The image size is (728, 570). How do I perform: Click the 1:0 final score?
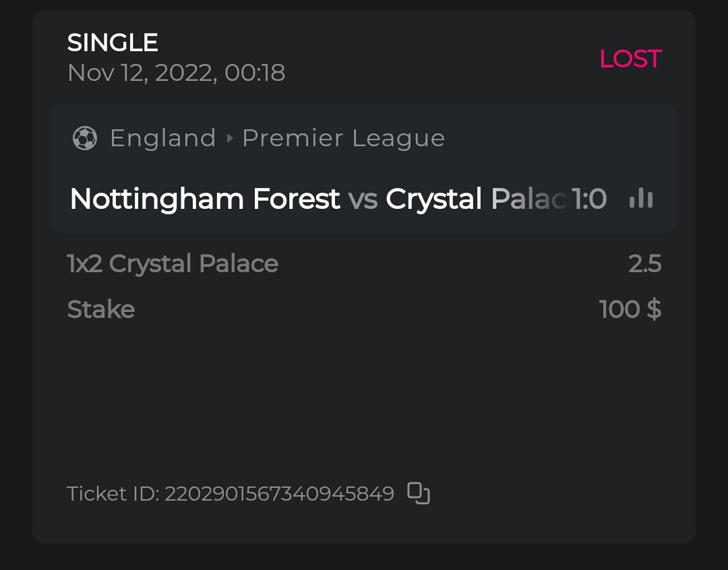pyautogui.click(x=589, y=199)
